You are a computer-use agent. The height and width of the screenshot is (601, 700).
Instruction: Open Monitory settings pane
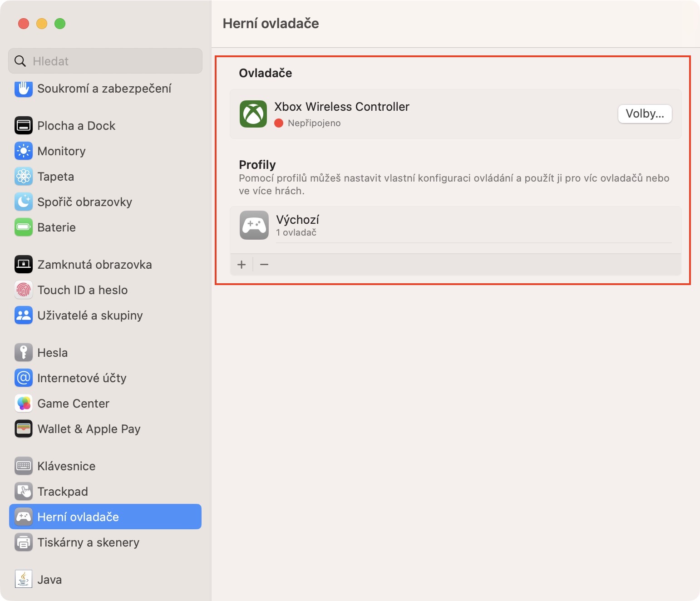coord(61,151)
